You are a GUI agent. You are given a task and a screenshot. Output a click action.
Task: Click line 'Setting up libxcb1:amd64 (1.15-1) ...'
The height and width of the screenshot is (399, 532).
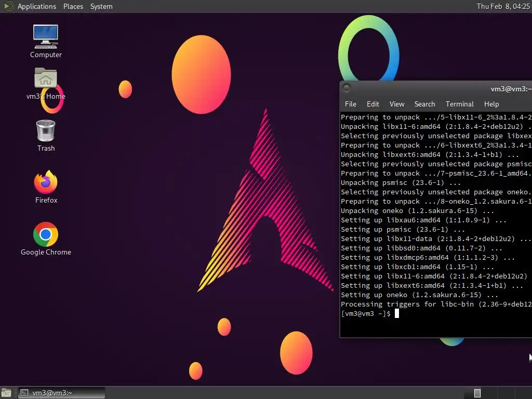pyautogui.click(x=417, y=267)
